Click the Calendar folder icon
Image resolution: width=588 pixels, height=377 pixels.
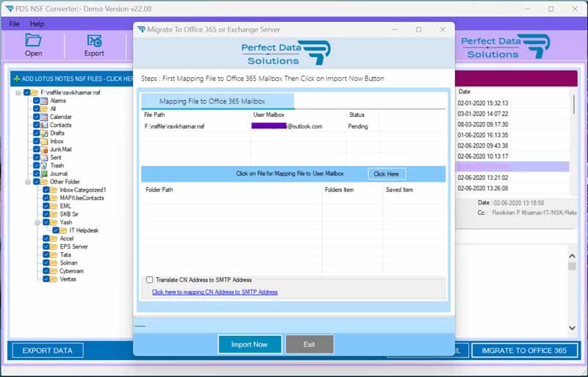44,117
